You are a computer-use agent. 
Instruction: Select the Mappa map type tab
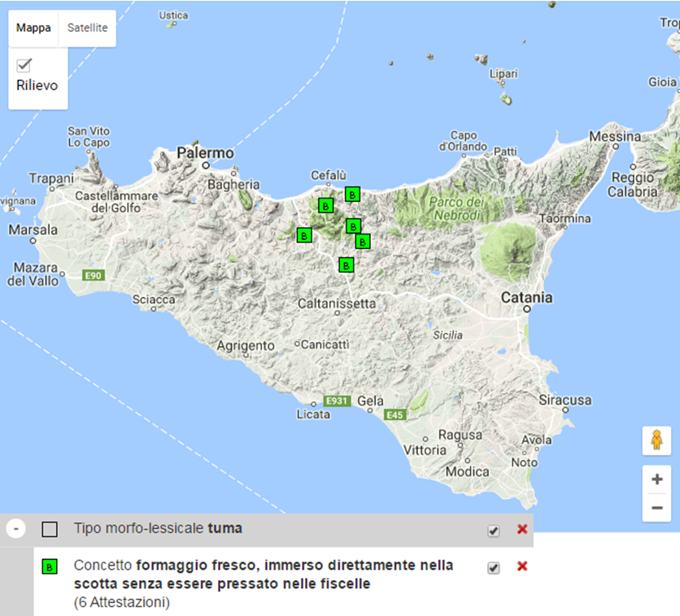point(33,28)
